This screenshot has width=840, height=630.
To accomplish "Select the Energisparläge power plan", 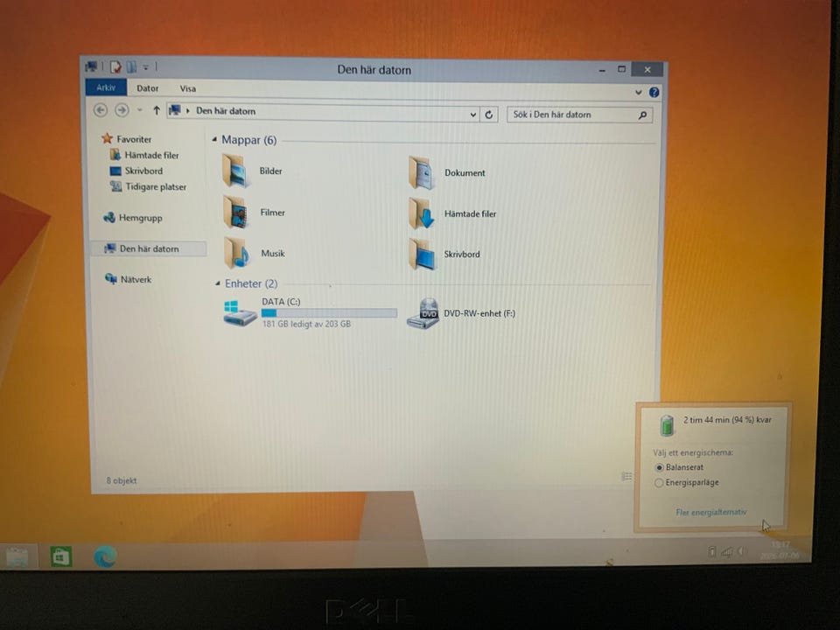I will click(687, 483).
